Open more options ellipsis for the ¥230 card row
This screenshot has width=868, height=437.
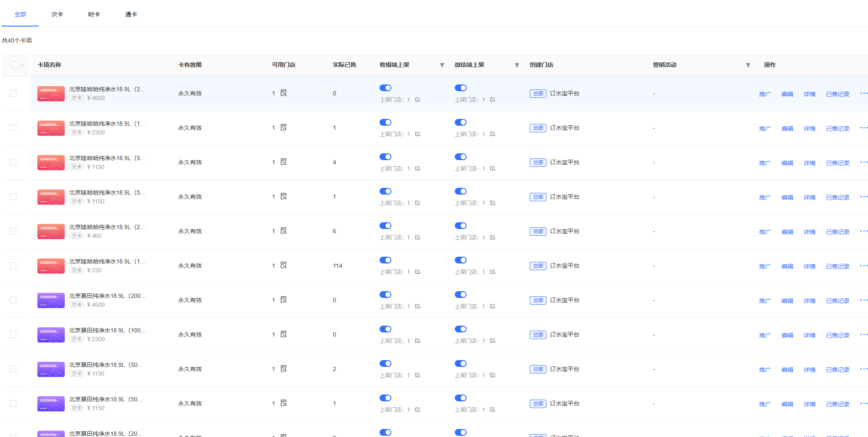pyautogui.click(x=863, y=266)
